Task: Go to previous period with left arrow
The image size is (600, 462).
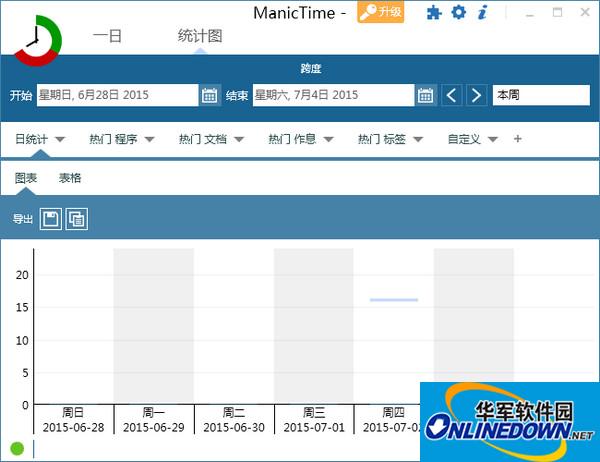Action: point(452,95)
